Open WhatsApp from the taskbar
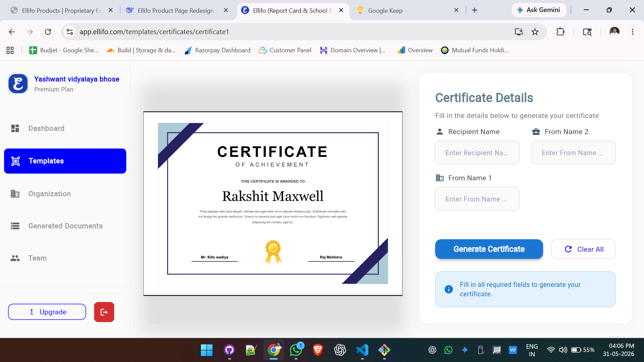 (x=296, y=350)
